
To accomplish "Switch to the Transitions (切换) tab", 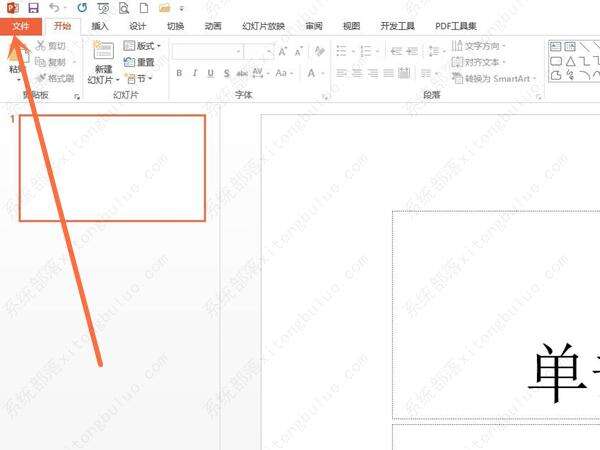I will point(175,26).
